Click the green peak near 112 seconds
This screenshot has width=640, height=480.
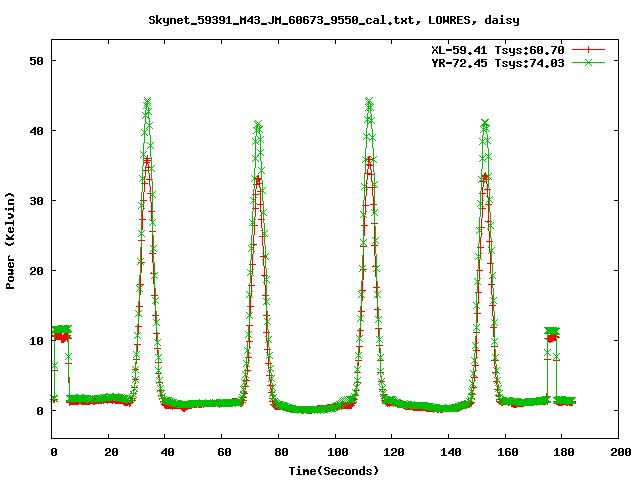pos(369,101)
